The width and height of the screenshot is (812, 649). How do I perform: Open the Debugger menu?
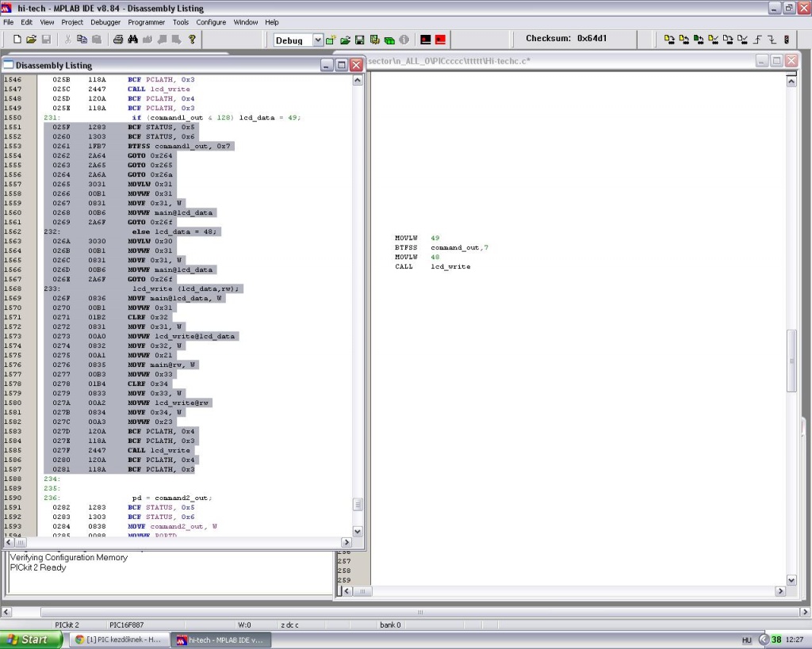pos(105,22)
